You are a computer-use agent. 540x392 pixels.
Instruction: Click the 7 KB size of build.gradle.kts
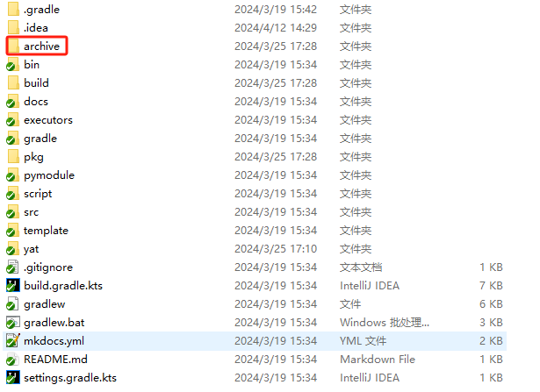[491, 286]
